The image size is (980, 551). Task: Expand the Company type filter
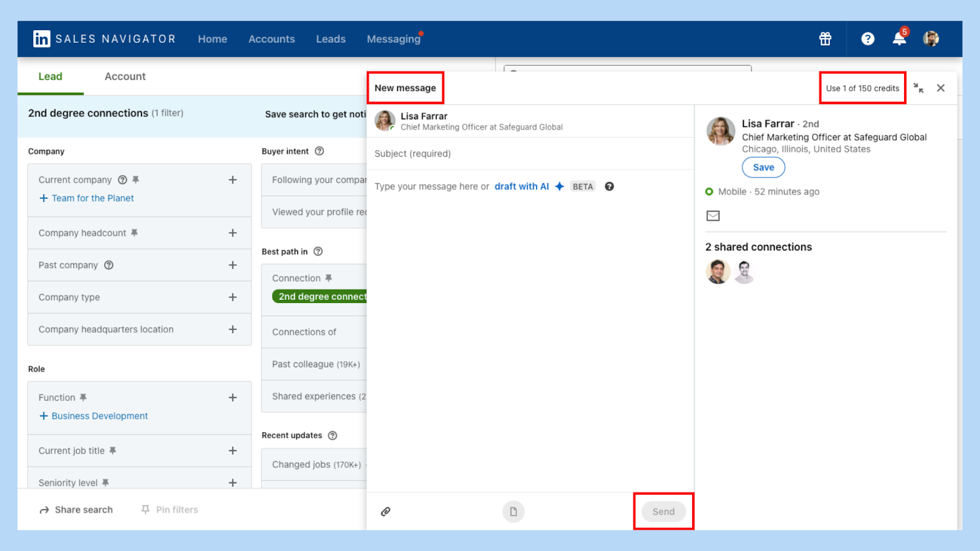[x=233, y=297]
